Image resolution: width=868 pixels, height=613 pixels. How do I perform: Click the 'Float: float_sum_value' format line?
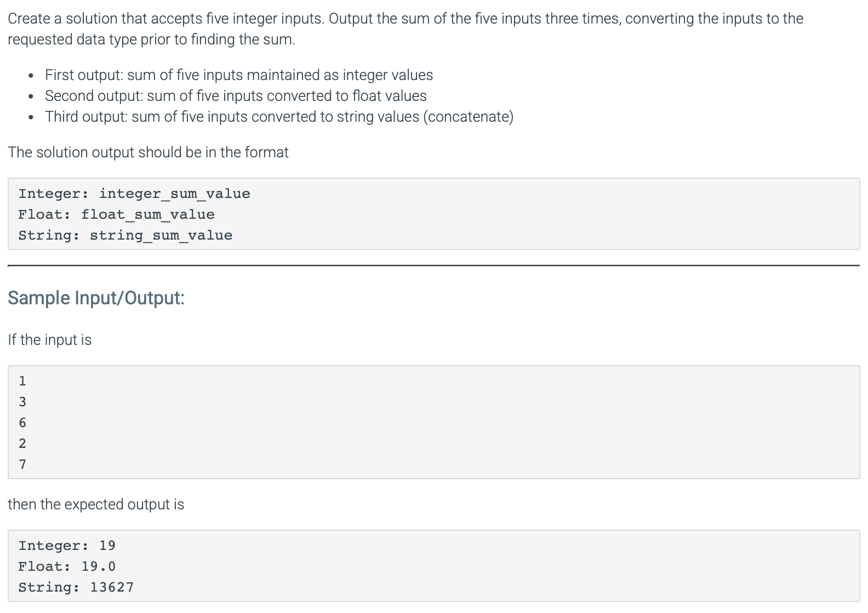(x=116, y=214)
